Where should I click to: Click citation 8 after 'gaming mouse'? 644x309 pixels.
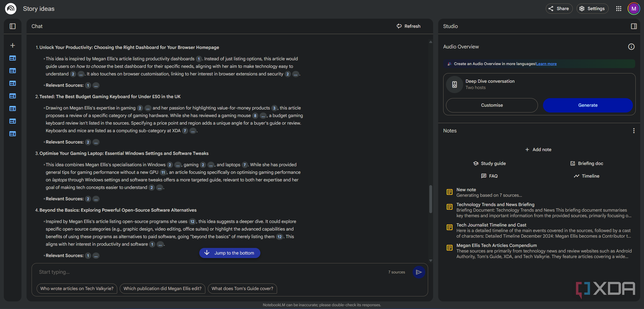coord(255,116)
